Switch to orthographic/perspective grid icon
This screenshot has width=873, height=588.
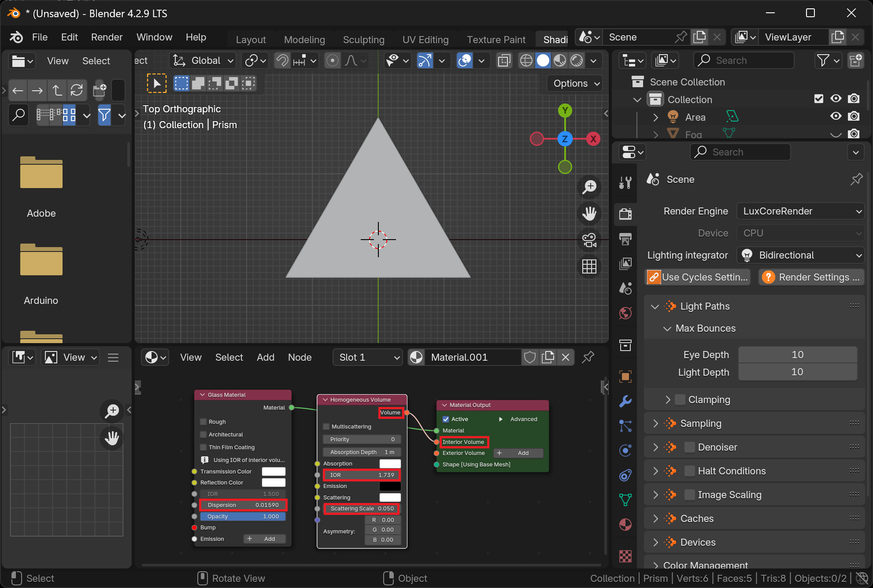coord(589,266)
